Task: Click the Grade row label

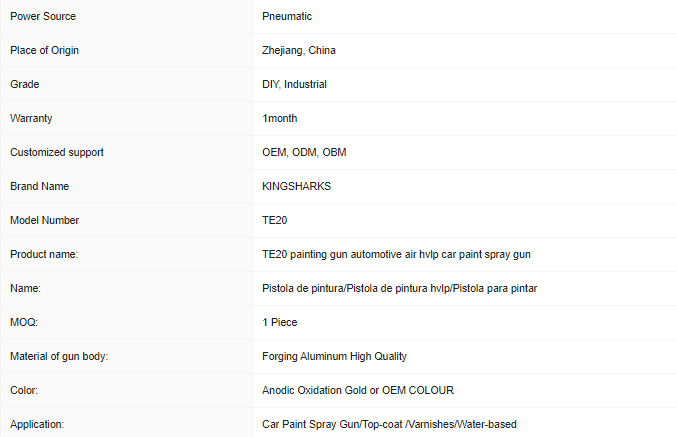Action: tap(25, 84)
